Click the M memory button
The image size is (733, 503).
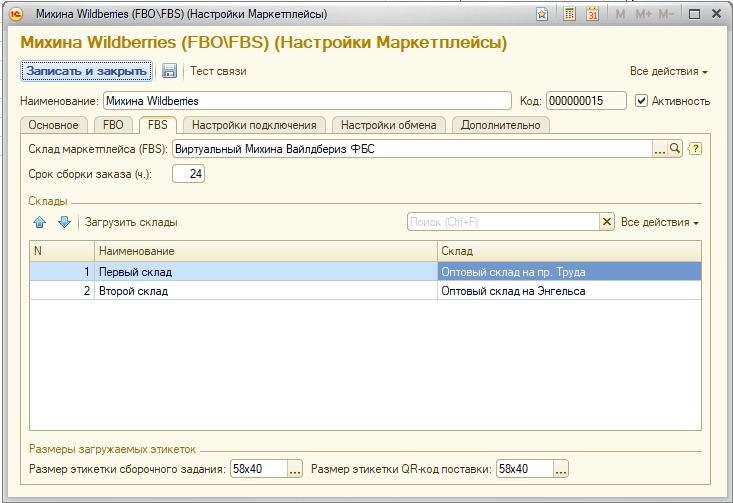(620, 14)
